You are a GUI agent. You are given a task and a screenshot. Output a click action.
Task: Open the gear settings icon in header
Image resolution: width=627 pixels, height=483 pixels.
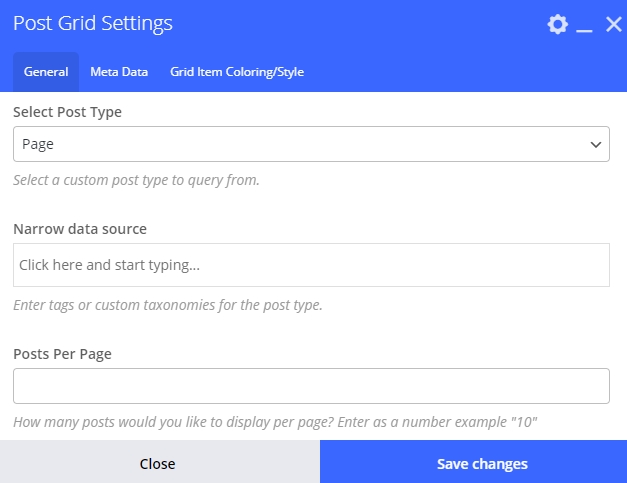(557, 25)
